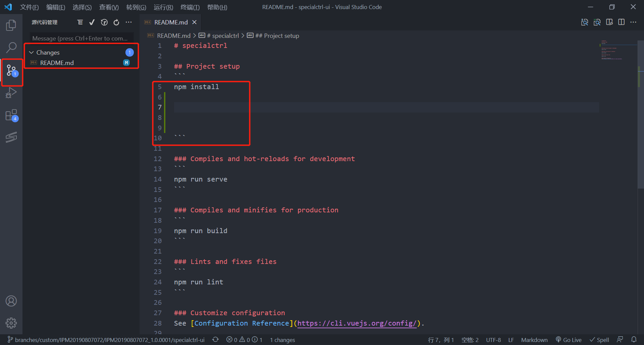Viewport: 644px width, 345px height.
Task: Click the VS Code logo icon in title bar
Action: coord(8,7)
